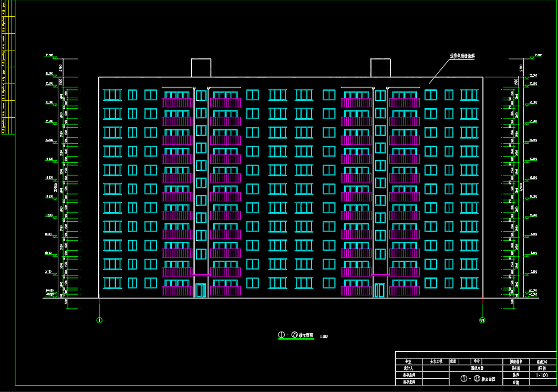Screen dimensions: 558x392
Task: Click the 设计人 label in the title block
Action: 408,369
